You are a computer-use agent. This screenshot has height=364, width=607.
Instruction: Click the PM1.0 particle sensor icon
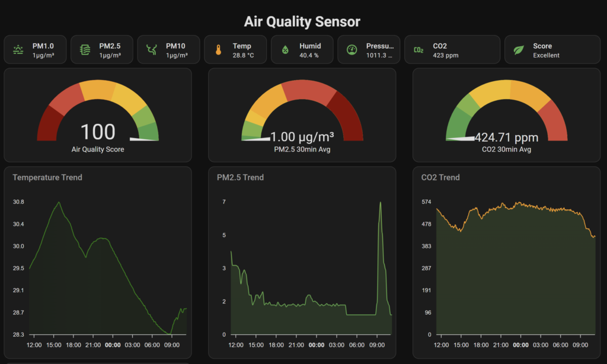point(18,50)
